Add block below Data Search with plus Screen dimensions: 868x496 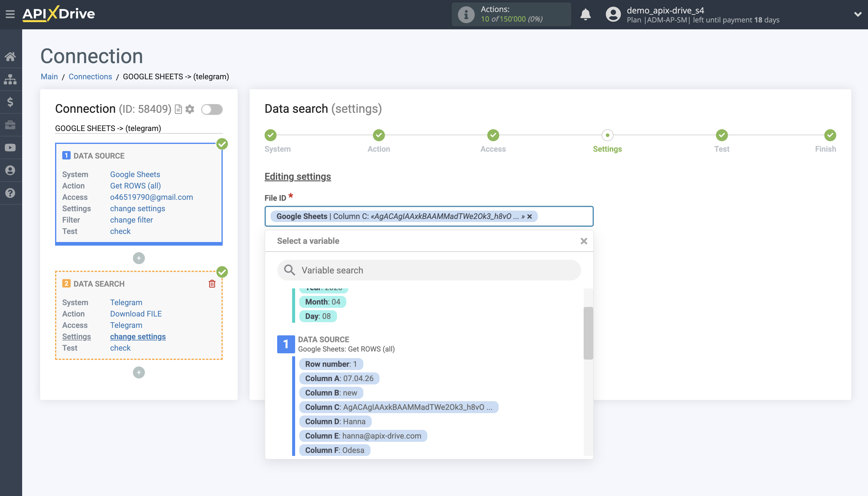pos(139,372)
